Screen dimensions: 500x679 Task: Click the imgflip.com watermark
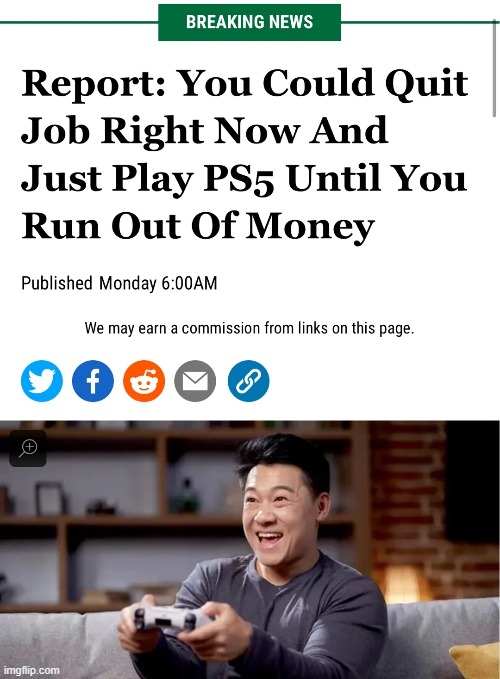pyautogui.click(x=30, y=670)
